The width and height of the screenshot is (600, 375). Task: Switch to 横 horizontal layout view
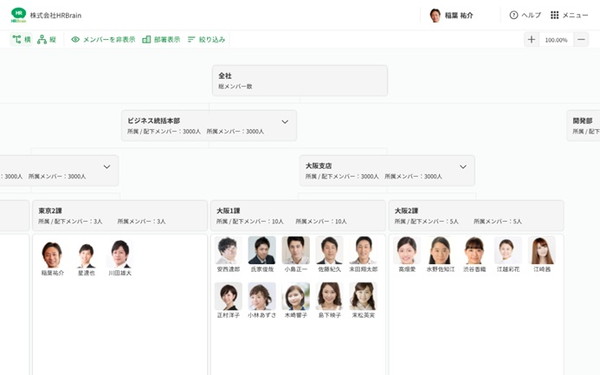click(21, 39)
